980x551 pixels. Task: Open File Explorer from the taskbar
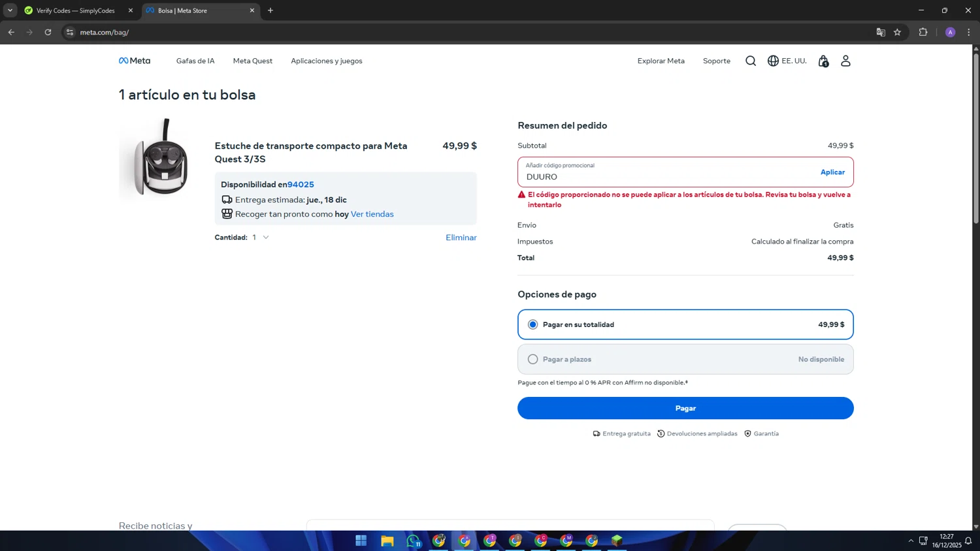387,541
